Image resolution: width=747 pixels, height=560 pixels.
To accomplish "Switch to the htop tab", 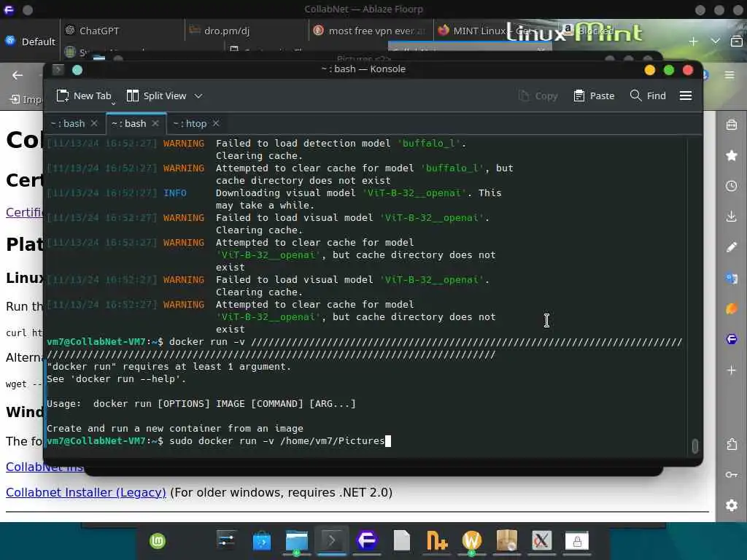I will tap(190, 124).
